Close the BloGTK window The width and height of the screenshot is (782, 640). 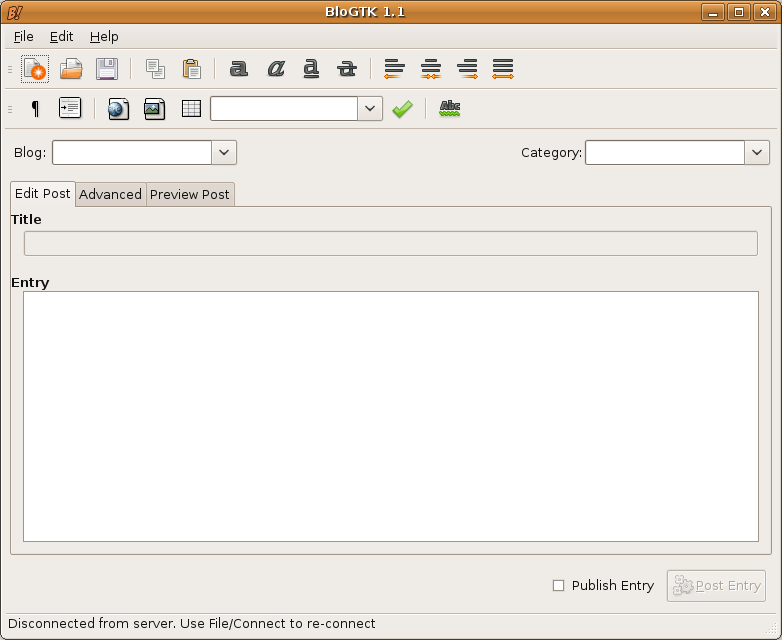pyautogui.click(x=765, y=12)
